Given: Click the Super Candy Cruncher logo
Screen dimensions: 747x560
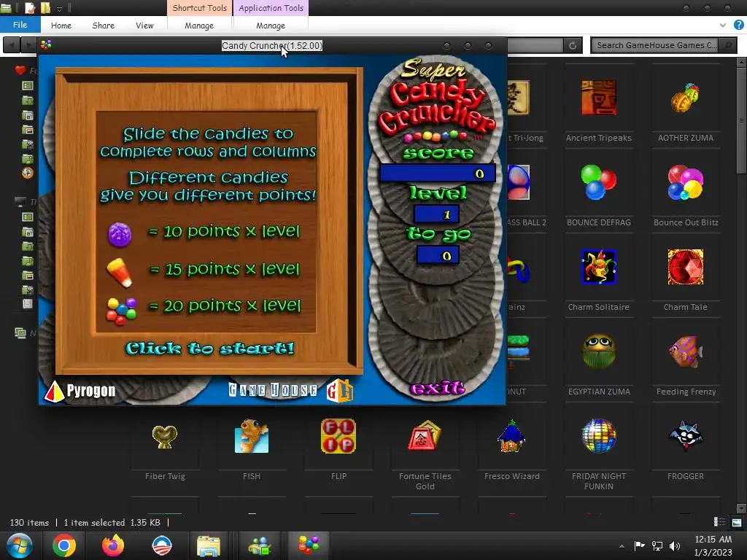Looking at the screenshot, I should (436, 102).
